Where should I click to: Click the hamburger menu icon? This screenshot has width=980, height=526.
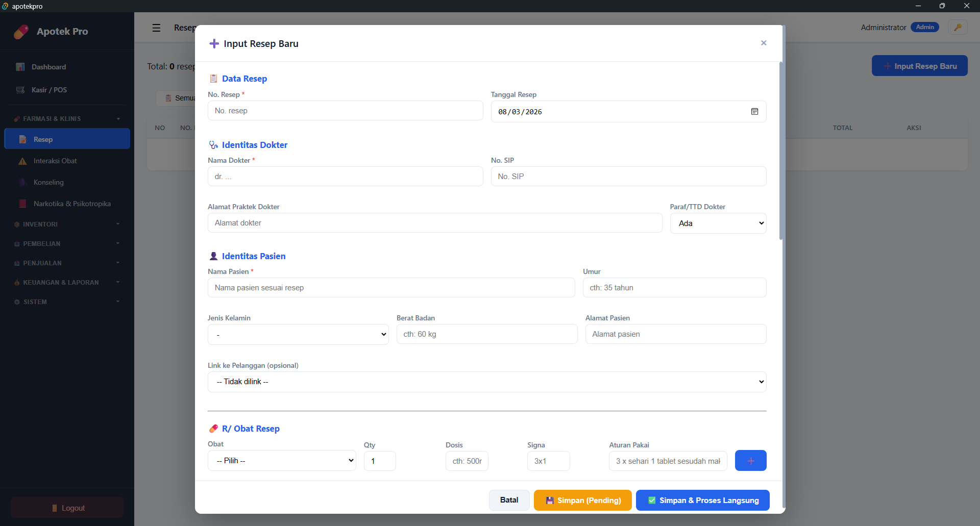tap(156, 28)
